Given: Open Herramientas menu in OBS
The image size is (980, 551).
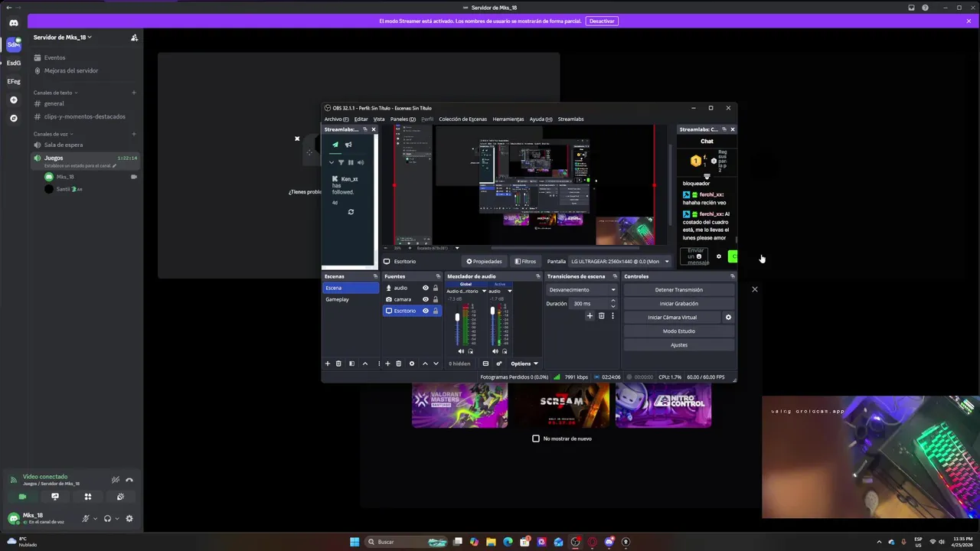Looking at the screenshot, I should [508, 119].
